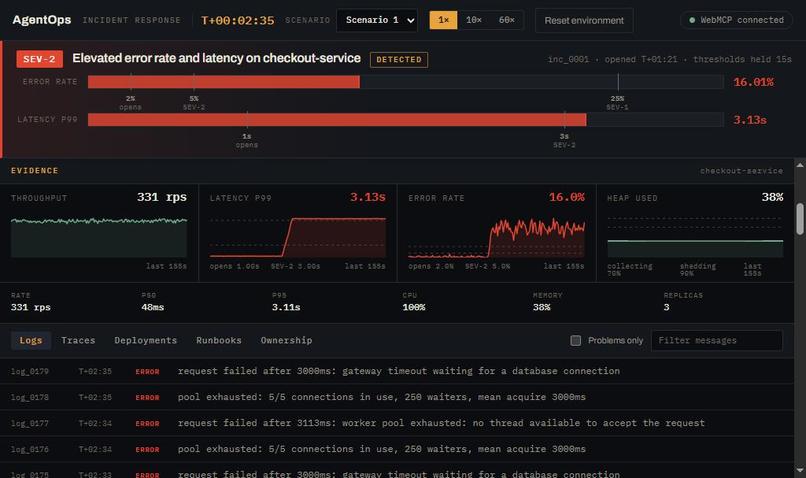Click Reset environment button
Image resolution: width=806 pixels, height=478 pixels.
pyautogui.click(x=584, y=21)
